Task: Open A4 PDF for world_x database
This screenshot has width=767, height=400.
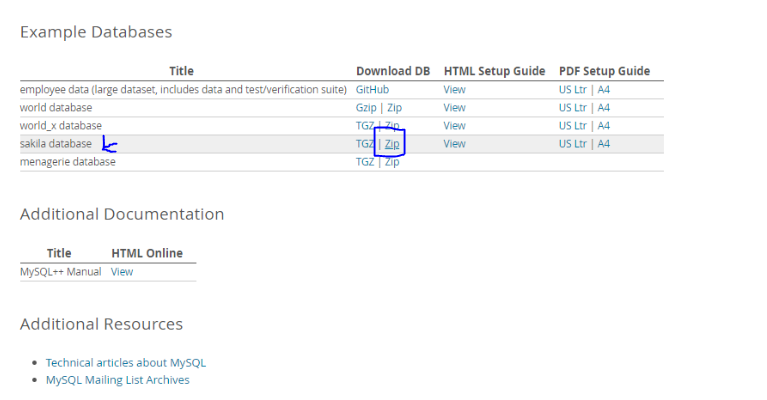Action: click(604, 126)
